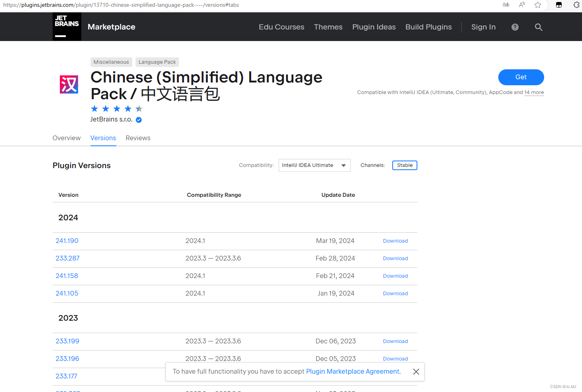This screenshot has height=392, width=582.
Task: Download version 241.105
Action: click(x=395, y=294)
